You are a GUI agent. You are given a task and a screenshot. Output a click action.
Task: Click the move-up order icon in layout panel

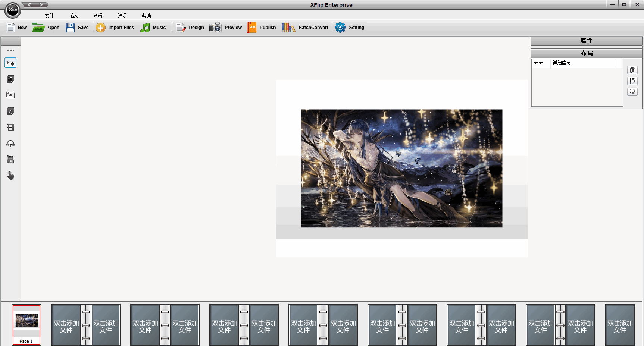coord(632,81)
